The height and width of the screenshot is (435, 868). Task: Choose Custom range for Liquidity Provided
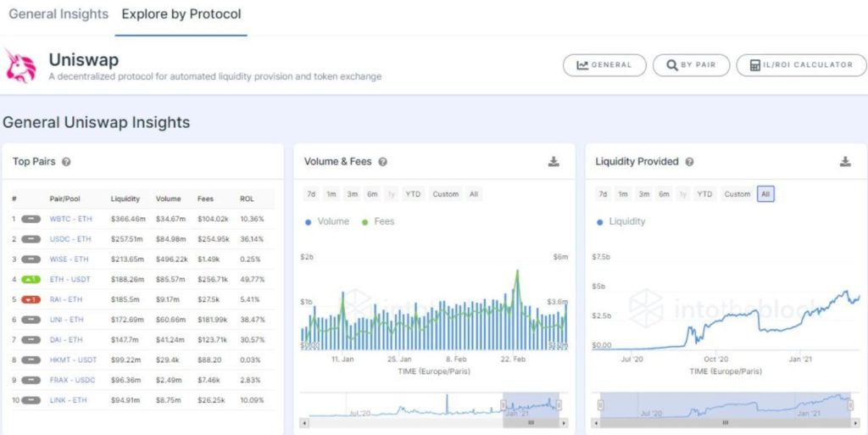click(737, 194)
